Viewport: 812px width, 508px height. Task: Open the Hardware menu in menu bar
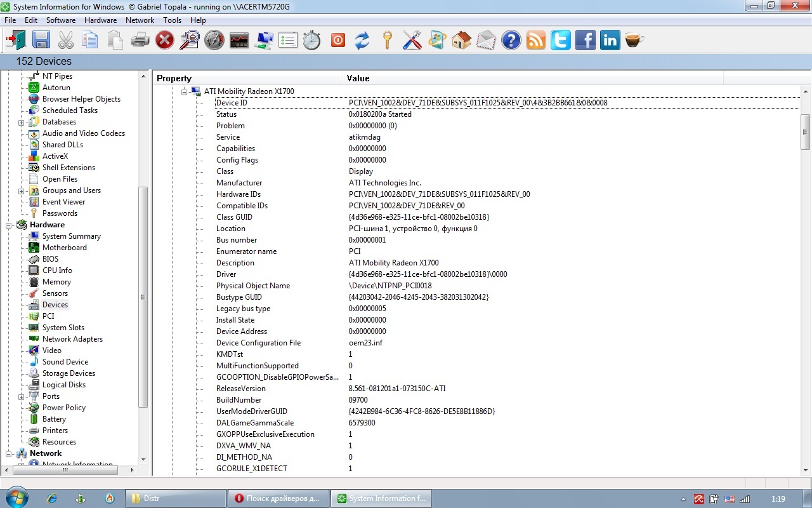100,20
